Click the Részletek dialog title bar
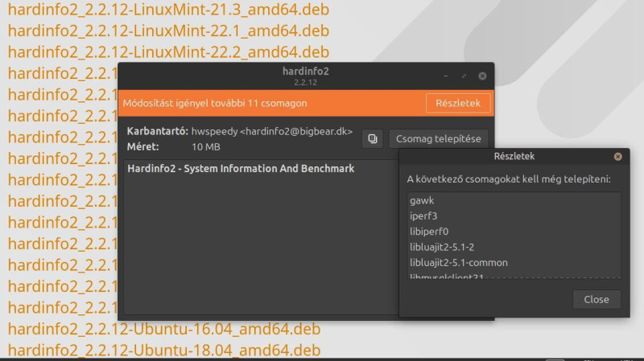Screen dimensions: 644x361 [x=514, y=156]
